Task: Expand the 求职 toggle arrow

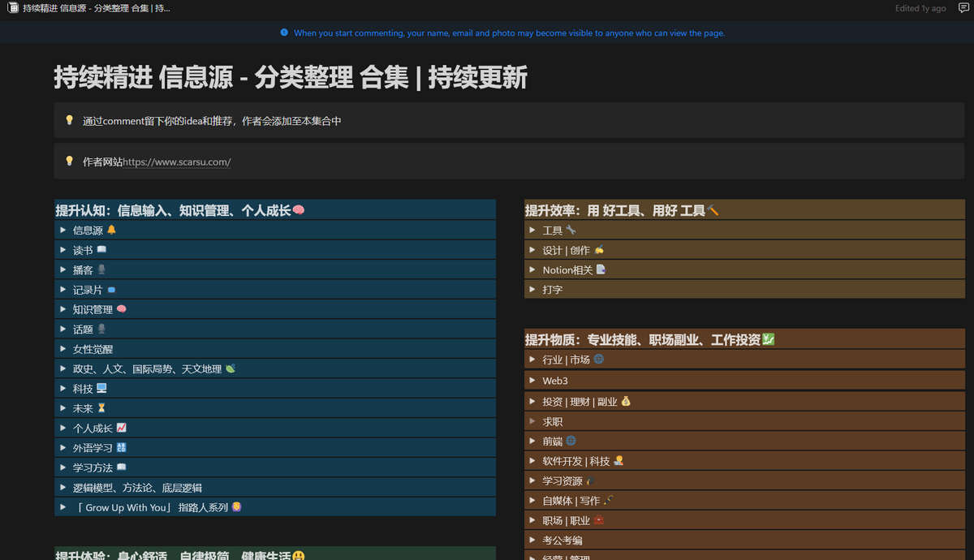Action: (533, 421)
